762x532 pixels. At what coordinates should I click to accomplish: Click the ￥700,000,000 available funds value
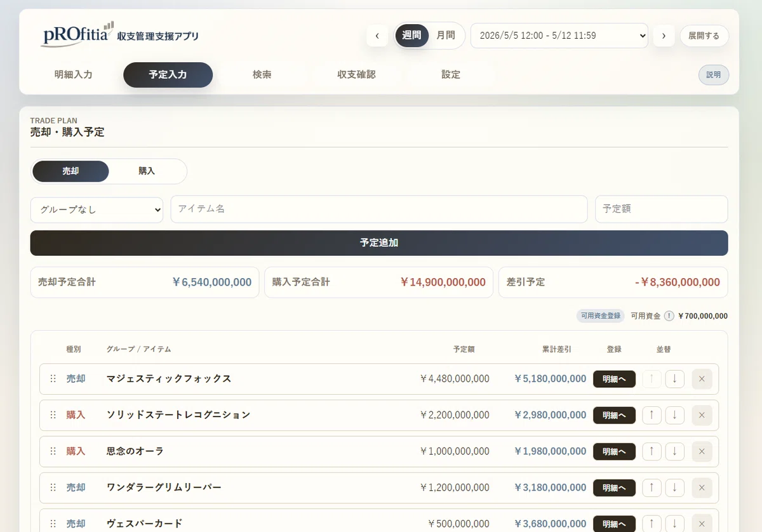[703, 316]
